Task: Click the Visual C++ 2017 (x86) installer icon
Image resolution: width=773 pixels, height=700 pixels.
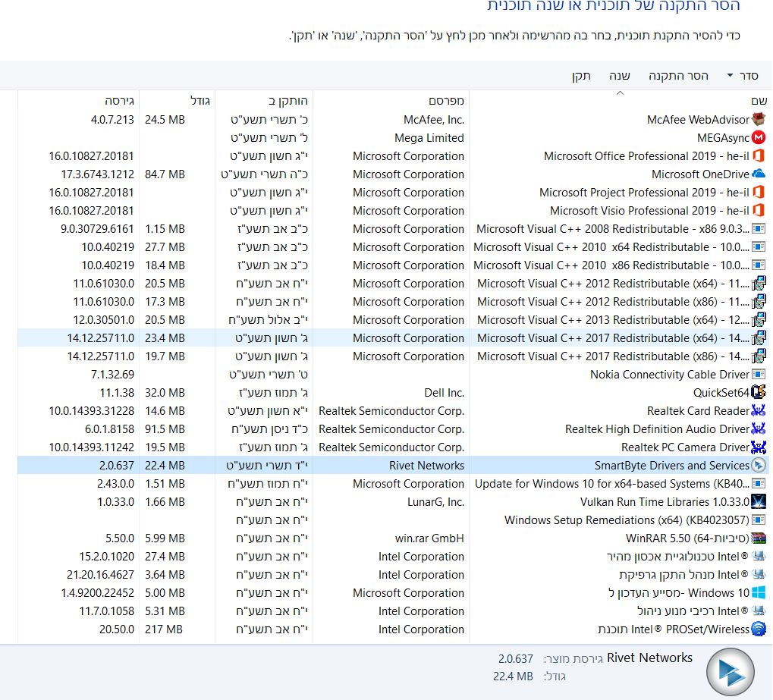Action: (759, 356)
